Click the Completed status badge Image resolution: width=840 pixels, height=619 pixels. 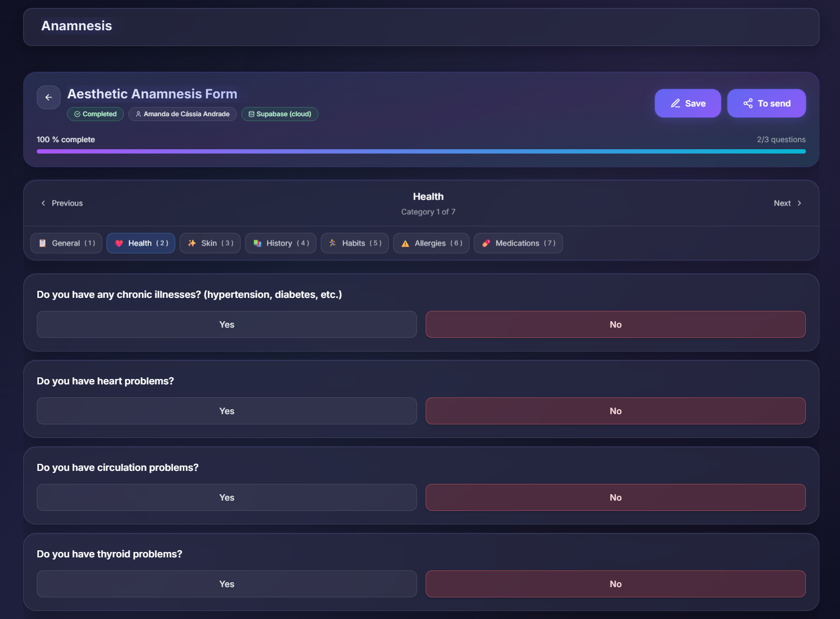coord(95,114)
